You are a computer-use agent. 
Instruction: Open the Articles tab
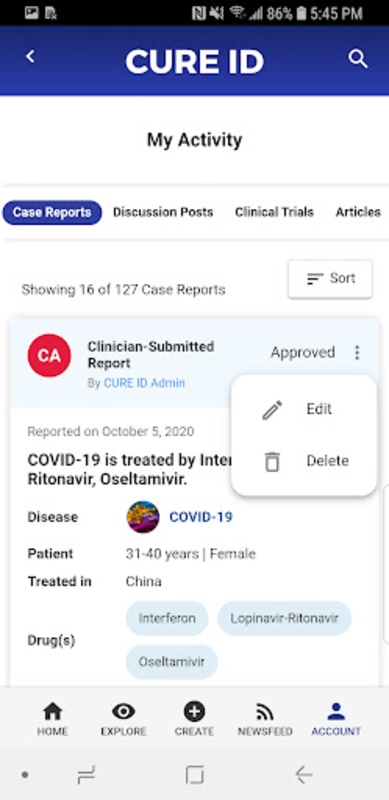[x=358, y=212]
